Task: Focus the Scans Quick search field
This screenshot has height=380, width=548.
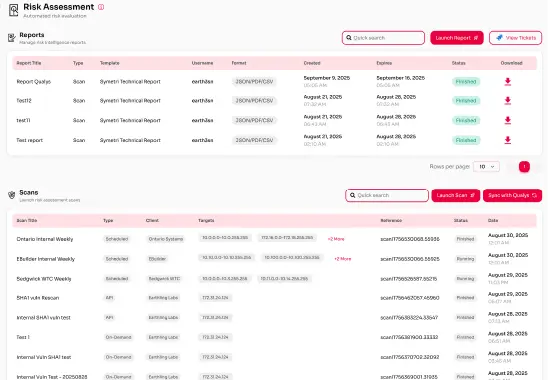Action: (x=387, y=195)
